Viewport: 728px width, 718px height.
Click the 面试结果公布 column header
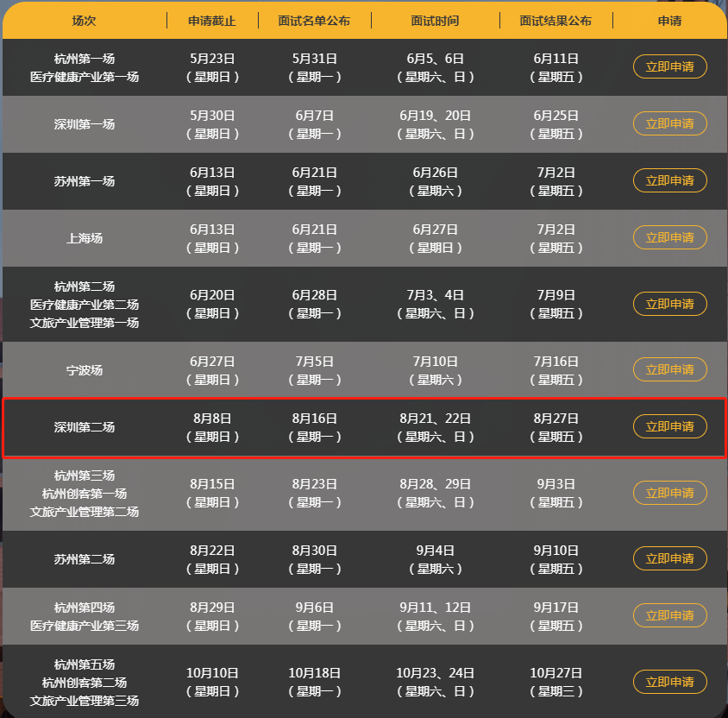pos(555,21)
